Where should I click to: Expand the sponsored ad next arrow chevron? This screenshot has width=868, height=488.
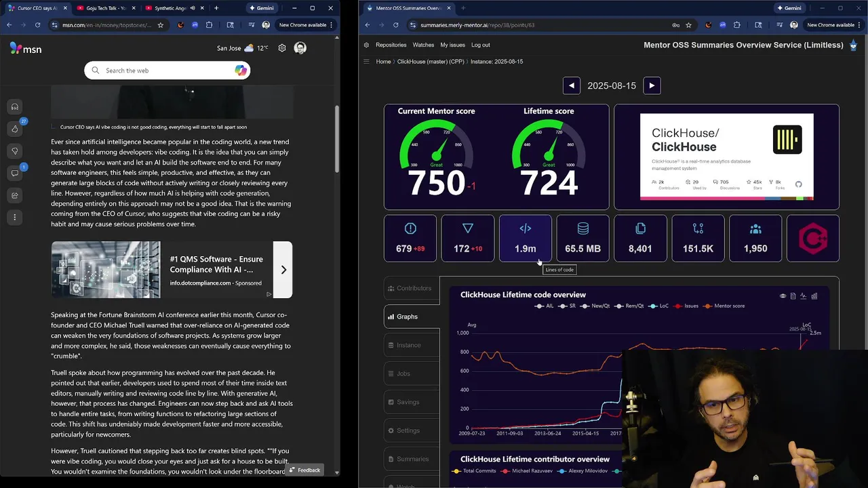pos(283,270)
